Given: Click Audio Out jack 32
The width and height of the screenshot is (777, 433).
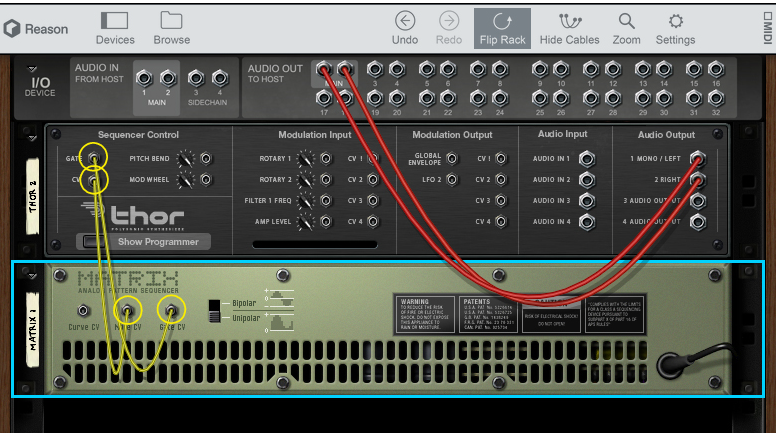Looking at the screenshot, I should click(716, 99).
